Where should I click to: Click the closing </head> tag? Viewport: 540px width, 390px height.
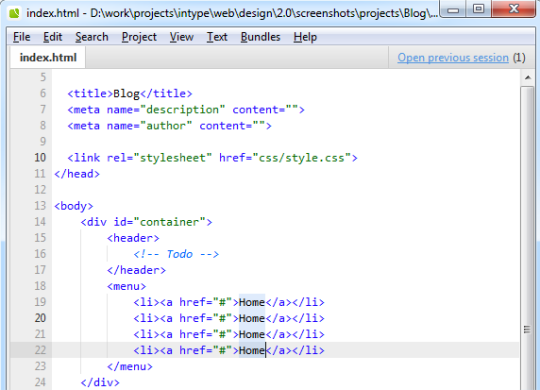[77, 174]
